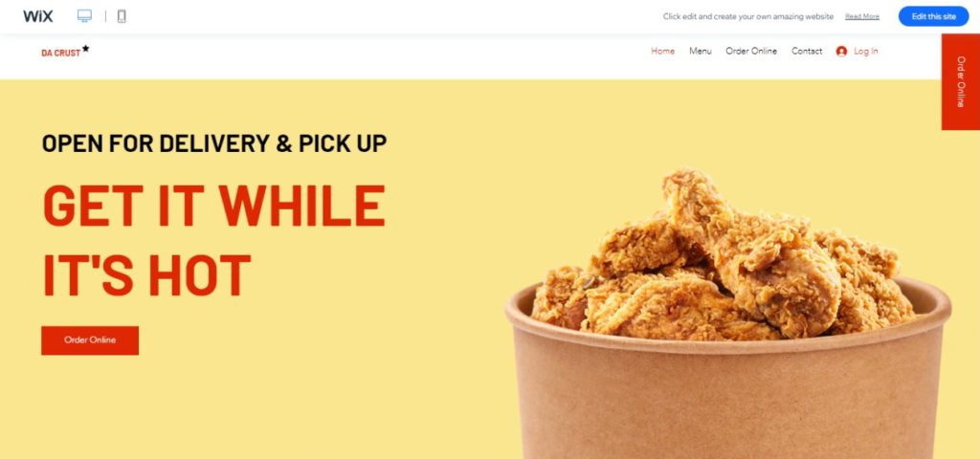Open the Contact page link

click(807, 52)
